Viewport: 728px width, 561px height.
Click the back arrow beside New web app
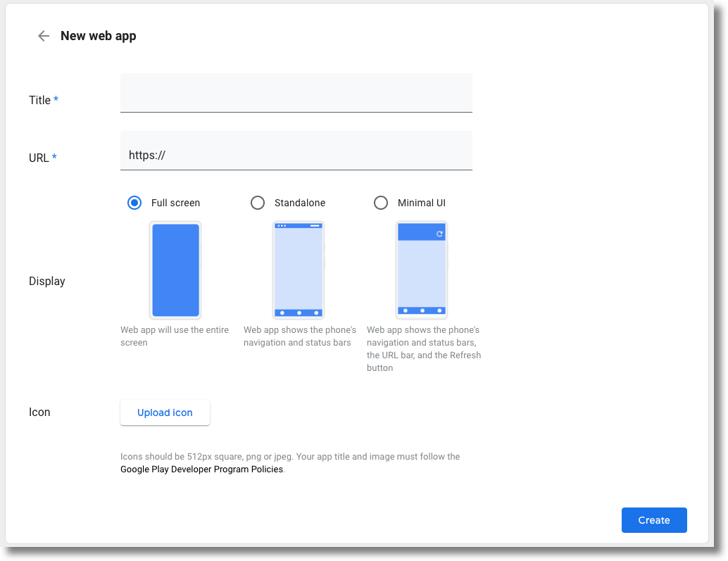pos(44,36)
